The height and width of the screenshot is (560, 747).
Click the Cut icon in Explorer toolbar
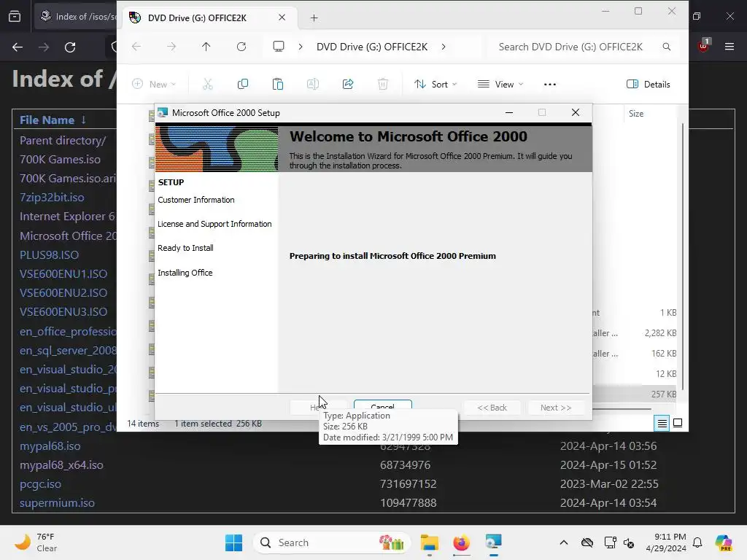208,85
